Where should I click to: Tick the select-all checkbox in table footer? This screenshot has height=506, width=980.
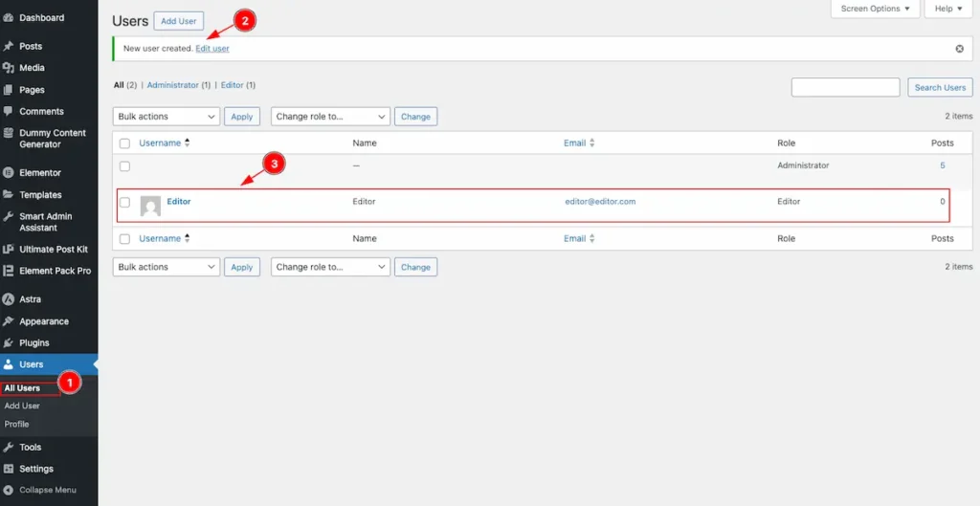(x=125, y=239)
